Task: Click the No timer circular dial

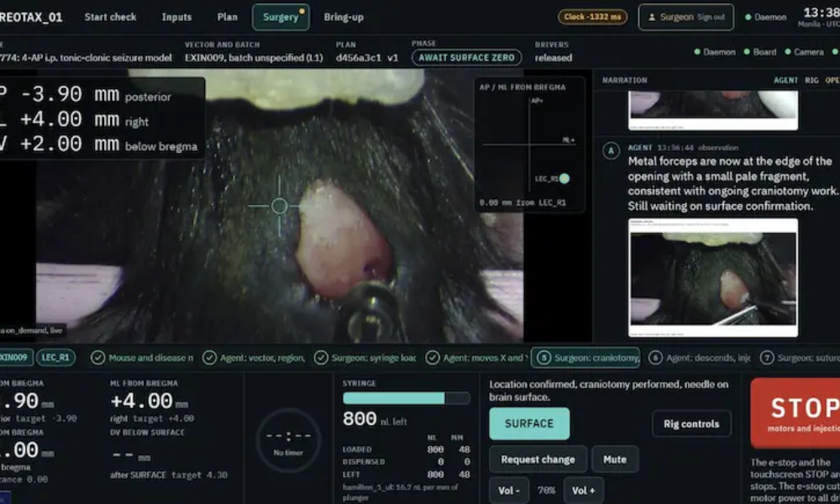Action: pyautogui.click(x=288, y=440)
